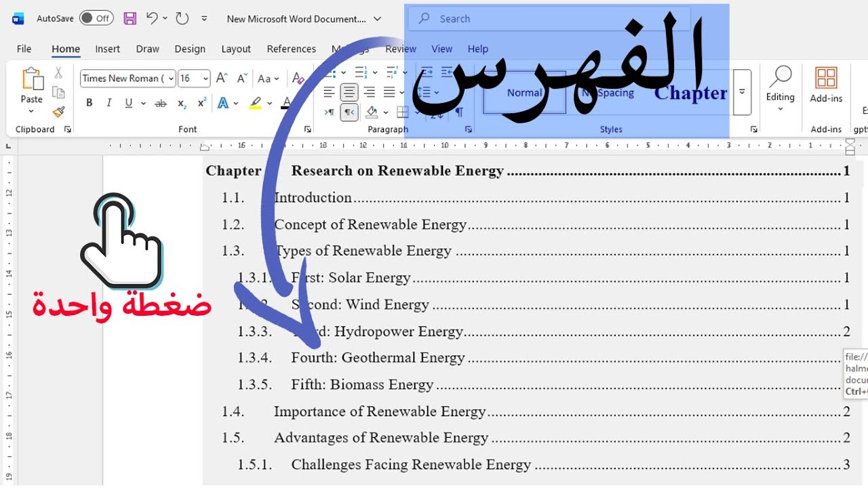
Task: Toggle Bold formatting
Action: pos(89,103)
